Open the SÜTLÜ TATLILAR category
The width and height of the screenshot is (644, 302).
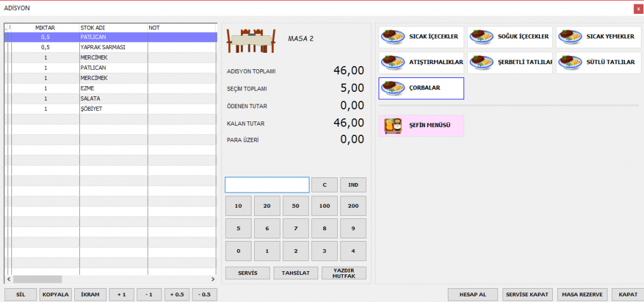click(598, 63)
